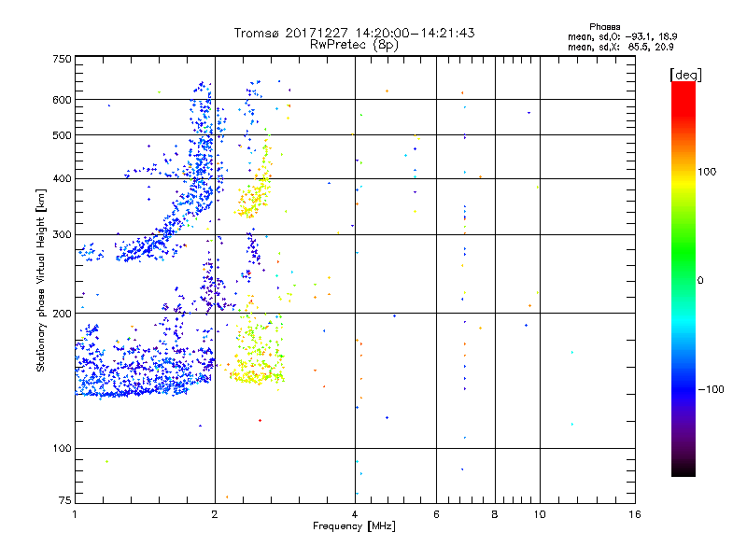Click the y-axis tick label '600'
This screenshot has height=560, width=747.
tap(62, 100)
